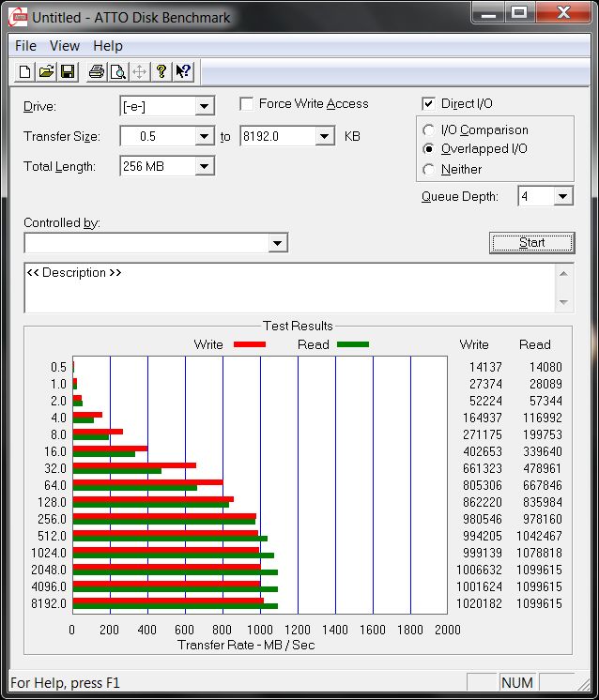Click Write value 164937 in the results

(482, 418)
